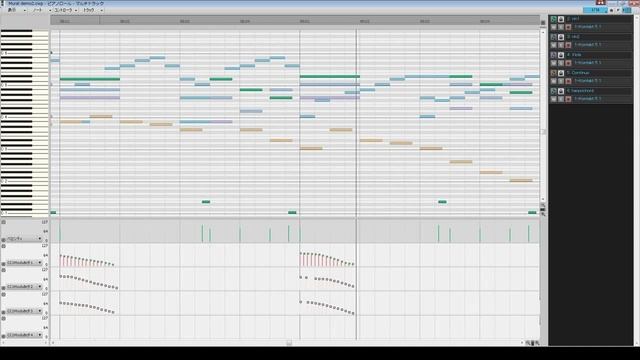Arm the vn1 track for recording
This screenshot has height=360, width=640.
pos(568,27)
